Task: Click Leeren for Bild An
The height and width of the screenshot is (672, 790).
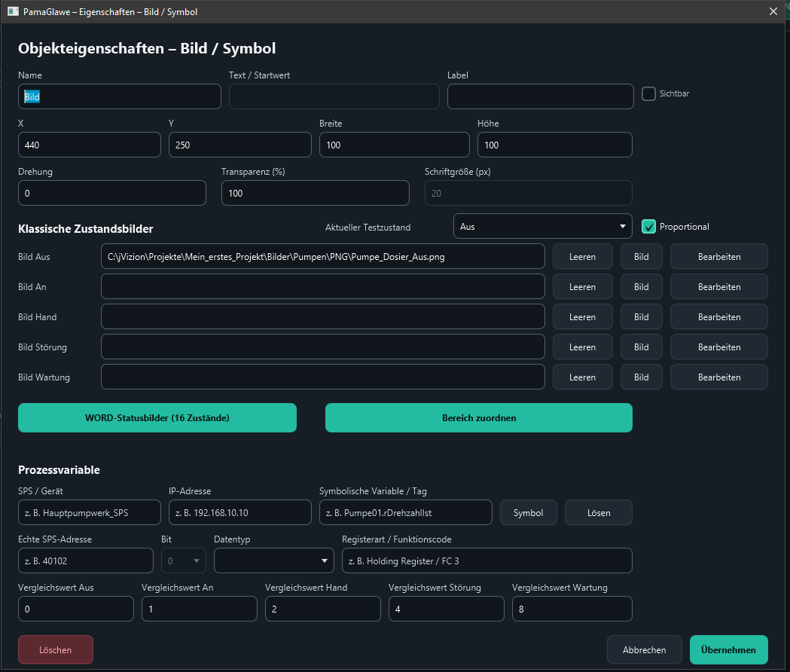Action: pyautogui.click(x=582, y=287)
